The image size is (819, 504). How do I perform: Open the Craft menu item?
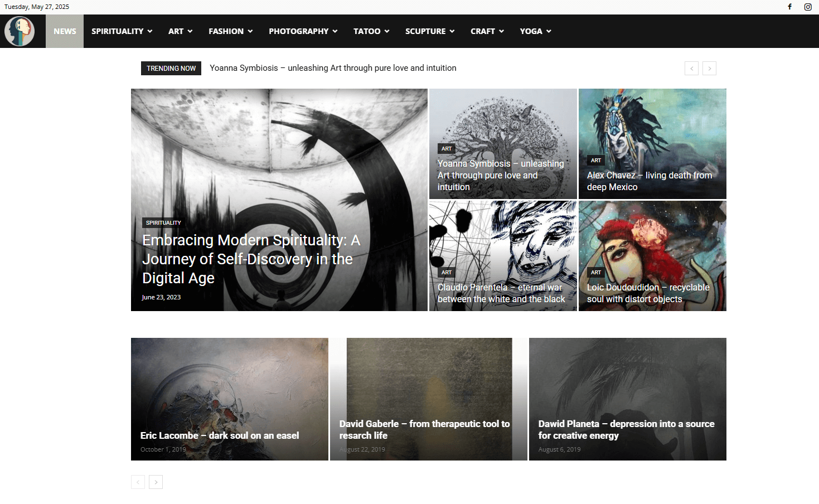pos(487,31)
